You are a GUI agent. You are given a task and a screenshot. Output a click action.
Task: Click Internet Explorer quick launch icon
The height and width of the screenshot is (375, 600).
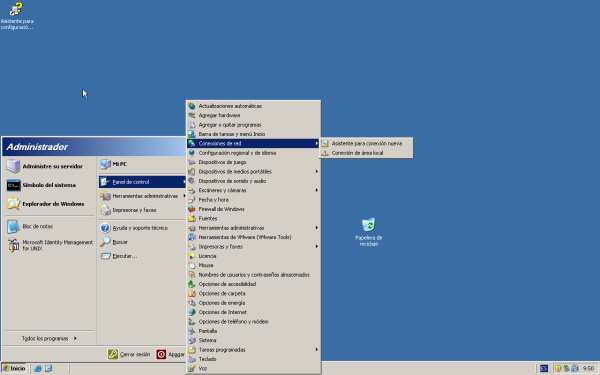tap(38, 368)
